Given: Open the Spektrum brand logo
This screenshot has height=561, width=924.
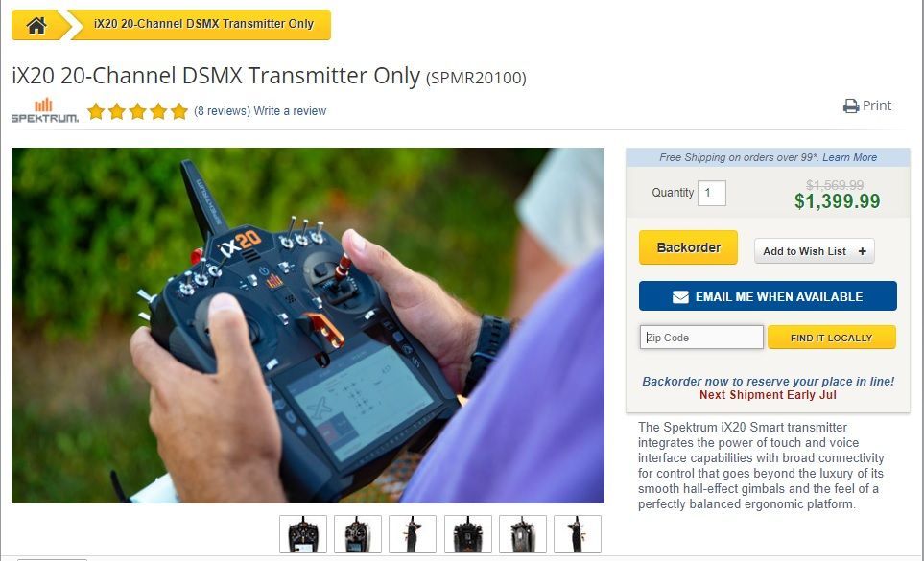Looking at the screenshot, I should pyautogui.click(x=45, y=110).
